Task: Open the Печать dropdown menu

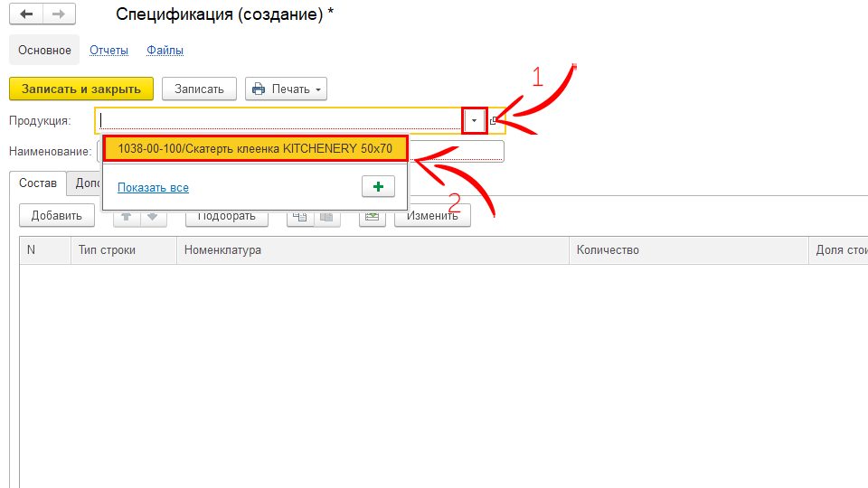Action: (x=286, y=89)
